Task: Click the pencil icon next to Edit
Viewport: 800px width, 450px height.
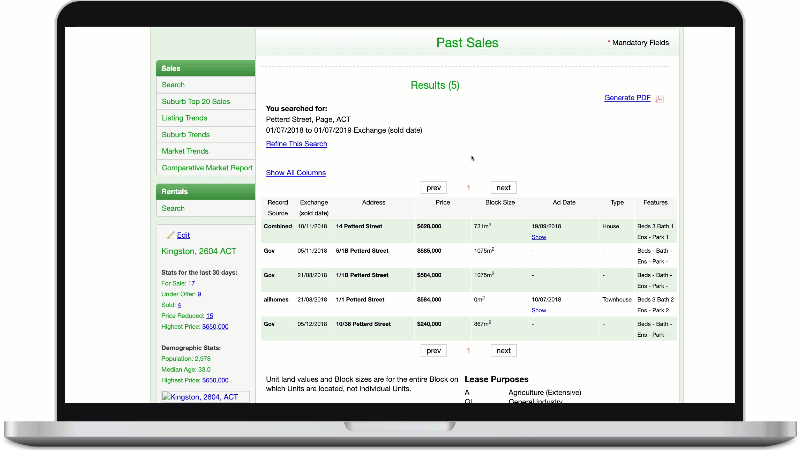Action: [168, 234]
